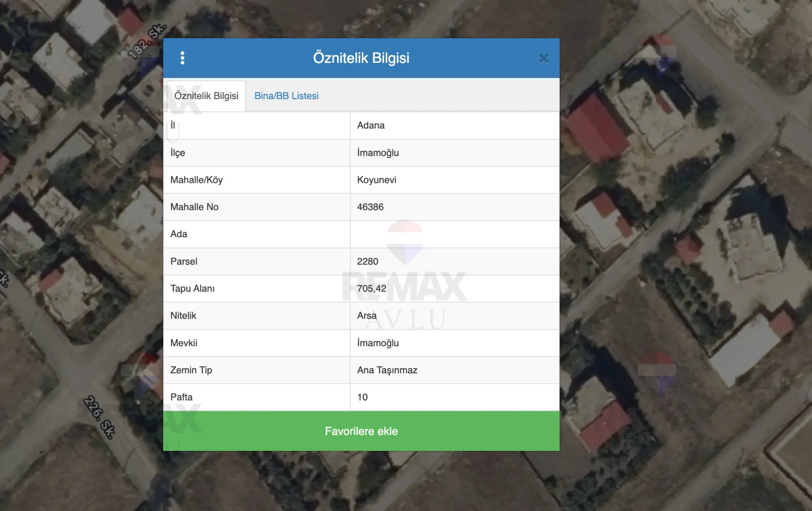Click the Mahalle No value 46386

[370, 207]
